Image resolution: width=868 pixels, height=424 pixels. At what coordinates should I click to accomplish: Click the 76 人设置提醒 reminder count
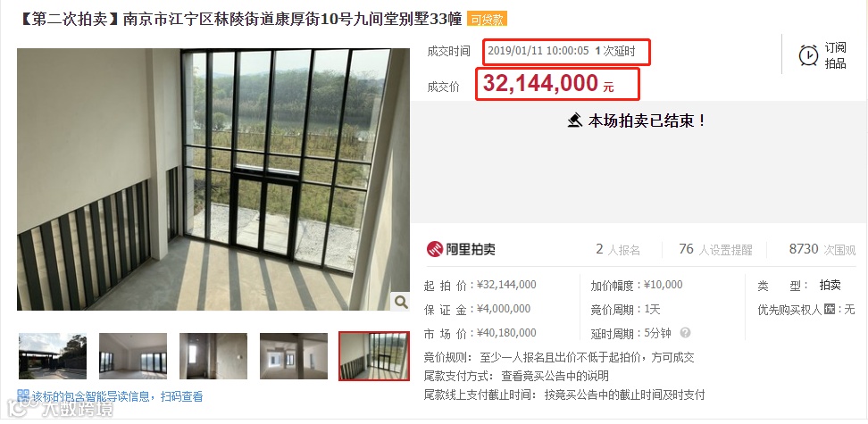715,250
